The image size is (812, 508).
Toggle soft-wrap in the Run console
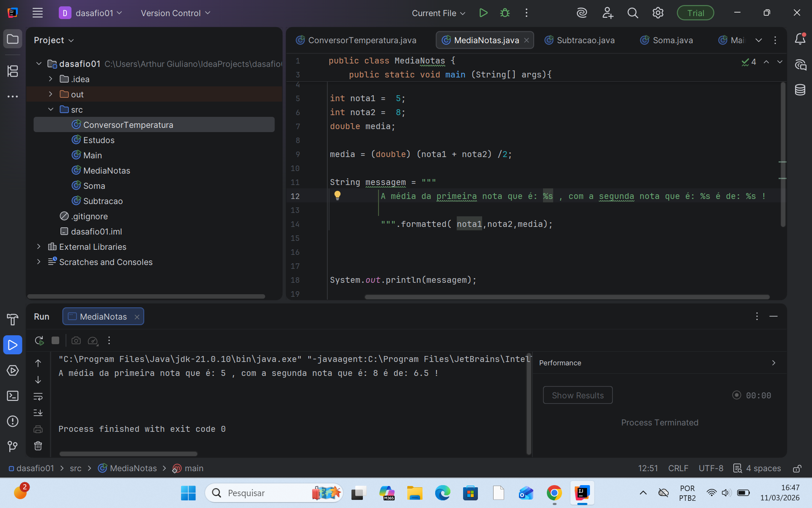point(38,397)
